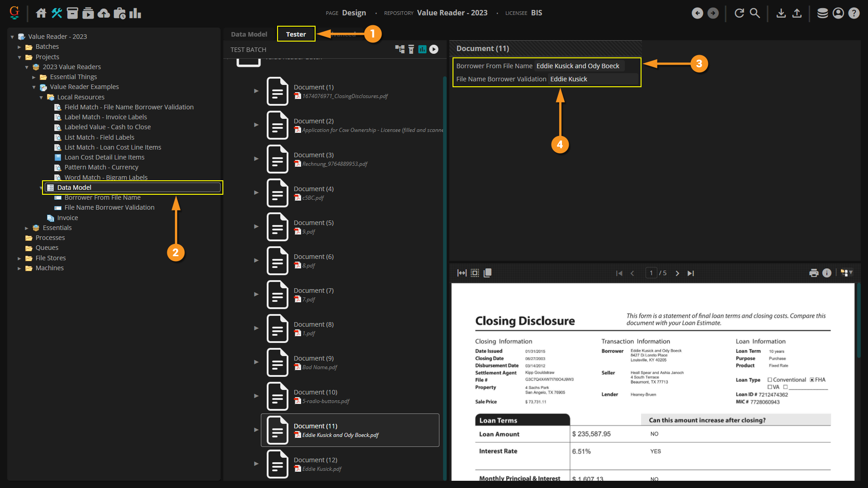Screen dimensions: 868x488
Task: Go to next page in document viewer
Action: click(x=677, y=273)
